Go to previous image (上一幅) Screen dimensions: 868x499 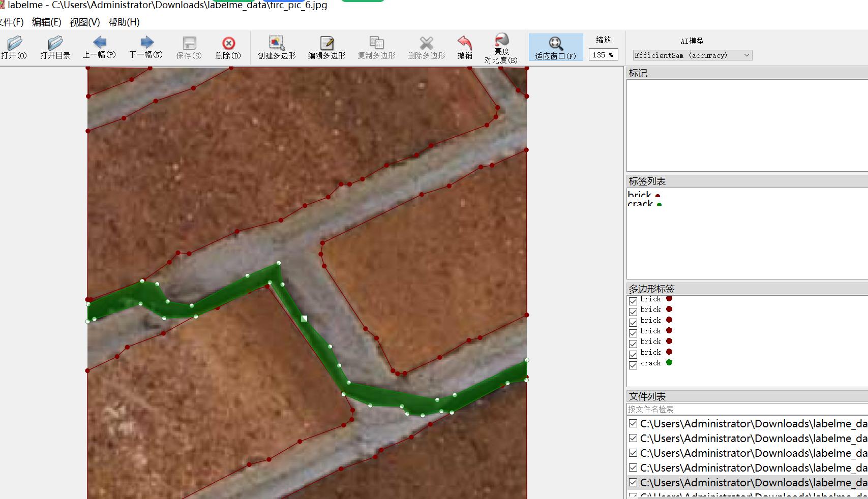(100, 42)
